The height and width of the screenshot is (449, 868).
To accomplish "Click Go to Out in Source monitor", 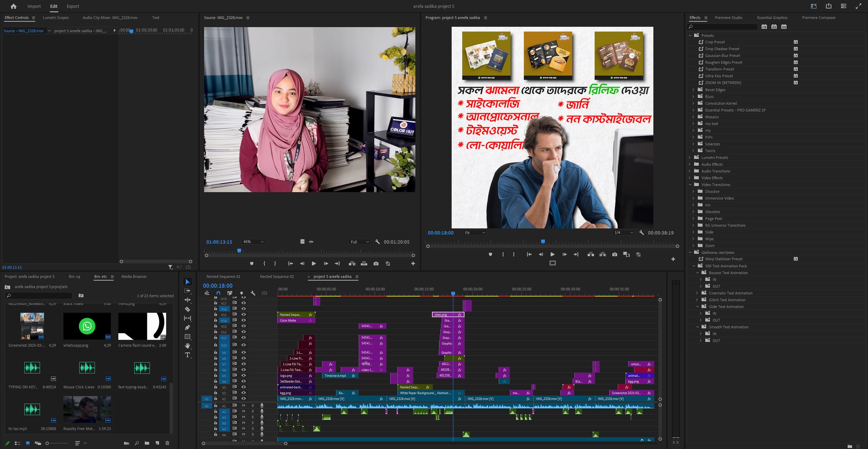I will pyautogui.click(x=337, y=263).
